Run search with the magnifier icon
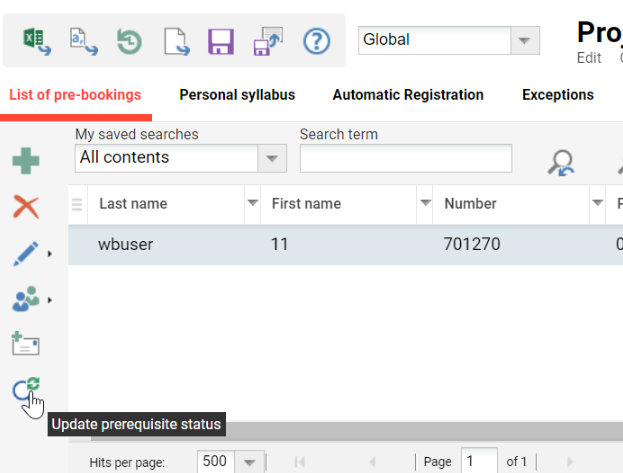The height and width of the screenshot is (473, 623). tap(561, 162)
